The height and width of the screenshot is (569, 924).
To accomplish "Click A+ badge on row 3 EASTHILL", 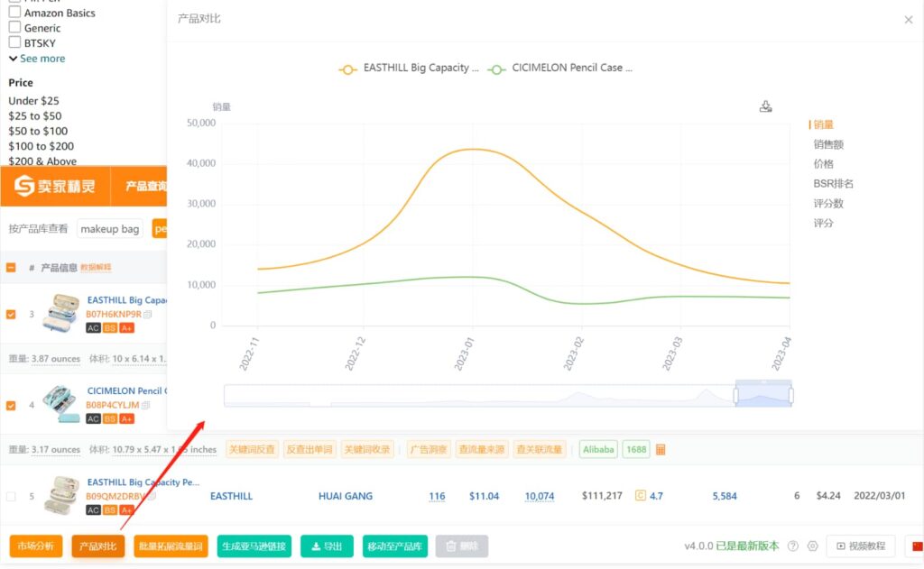I will point(126,327).
